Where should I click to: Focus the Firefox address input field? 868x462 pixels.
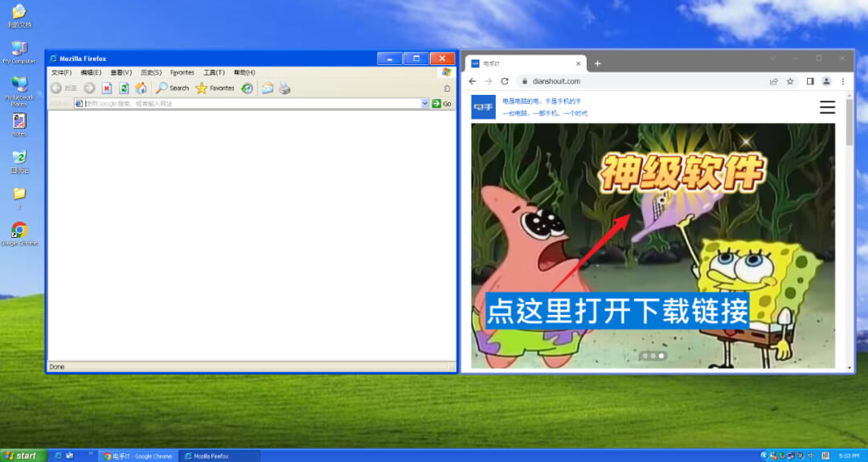[252, 104]
